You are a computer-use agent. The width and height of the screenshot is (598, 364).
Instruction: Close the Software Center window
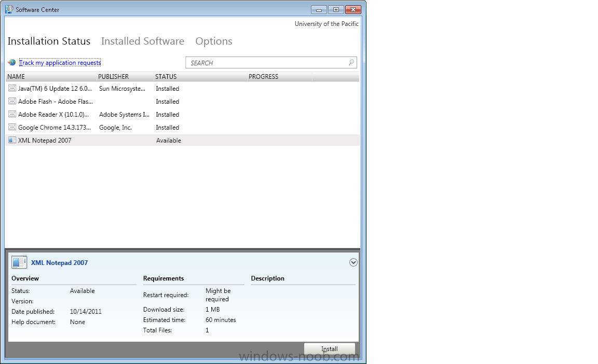coord(353,9)
